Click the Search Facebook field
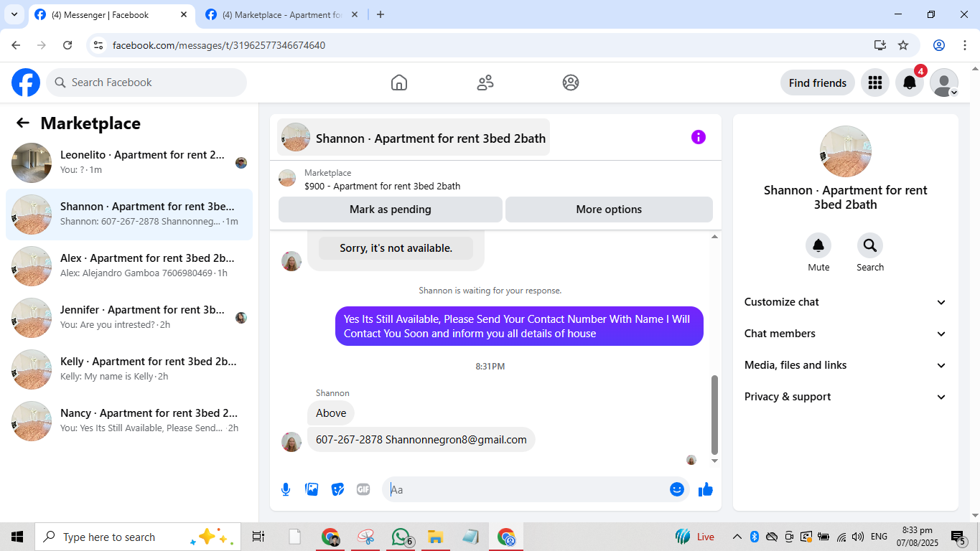This screenshot has height=551, width=980. [x=146, y=83]
